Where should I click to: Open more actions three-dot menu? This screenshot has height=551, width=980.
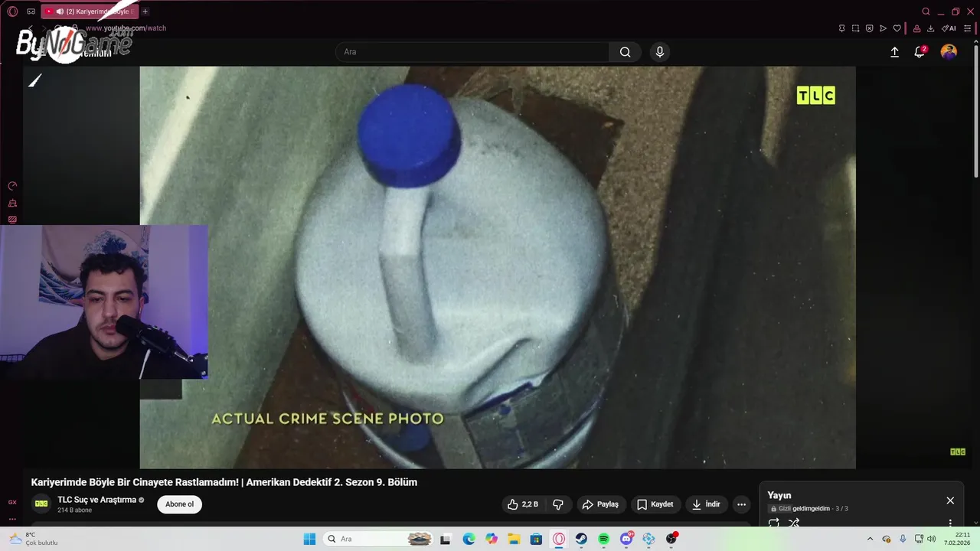tap(741, 504)
